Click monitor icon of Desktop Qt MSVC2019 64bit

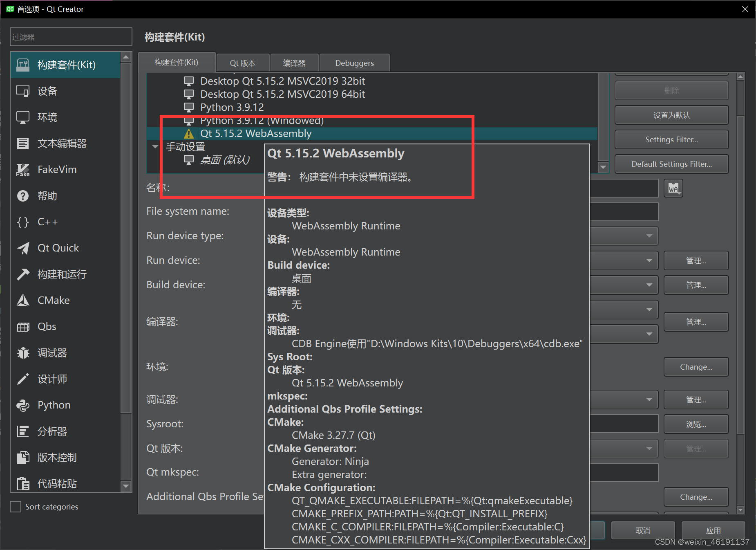tap(188, 94)
